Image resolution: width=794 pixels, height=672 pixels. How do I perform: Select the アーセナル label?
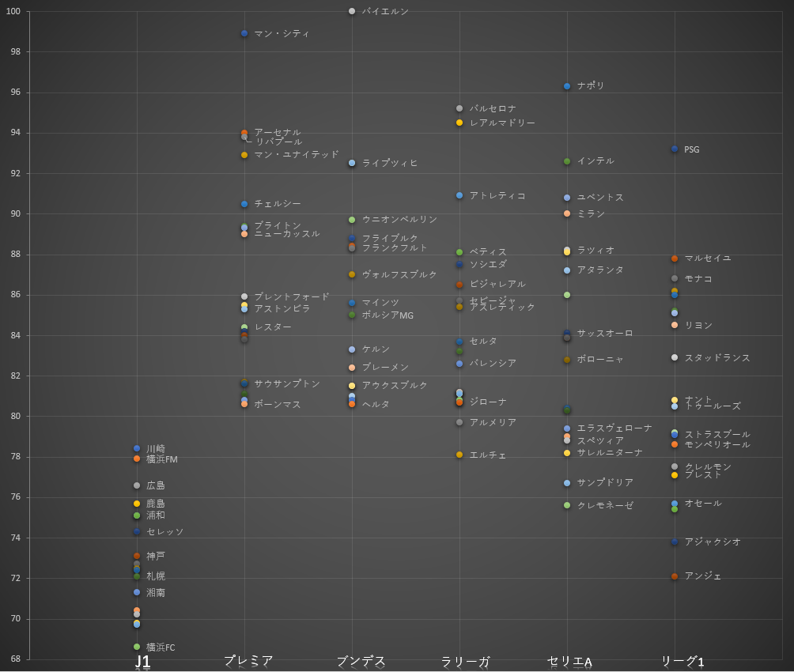pyautogui.click(x=278, y=132)
